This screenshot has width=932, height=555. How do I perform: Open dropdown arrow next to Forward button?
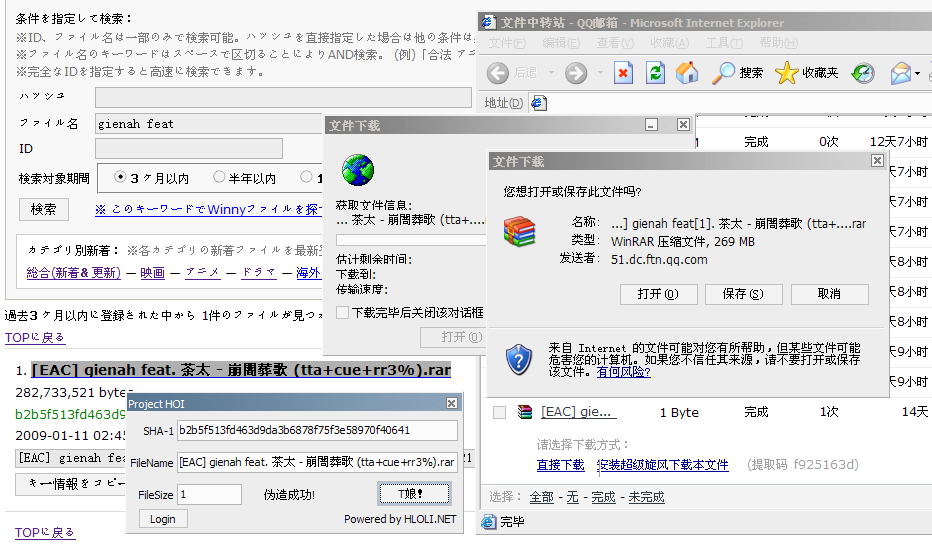(x=600, y=73)
